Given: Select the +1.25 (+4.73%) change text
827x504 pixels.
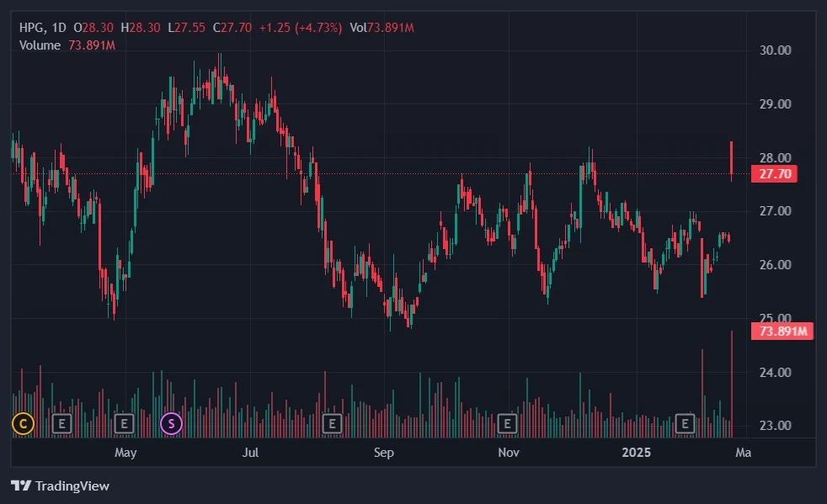Looking at the screenshot, I should [301, 28].
